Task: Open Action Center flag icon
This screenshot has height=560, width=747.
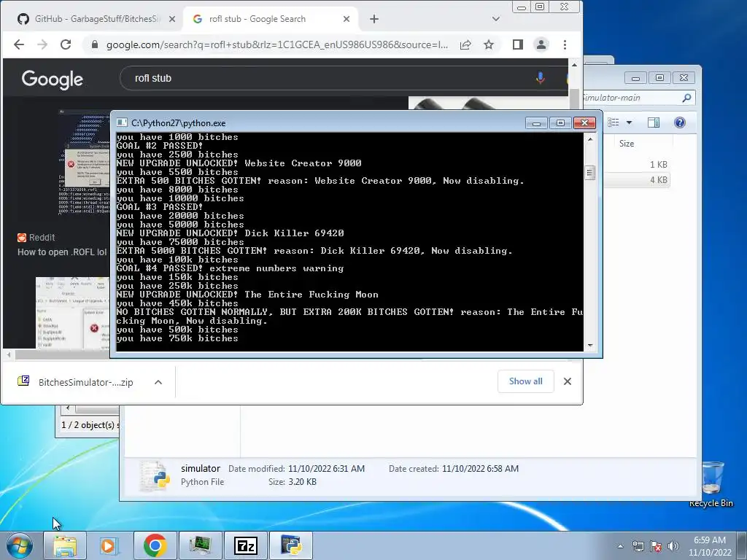Action: tap(656, 546)
